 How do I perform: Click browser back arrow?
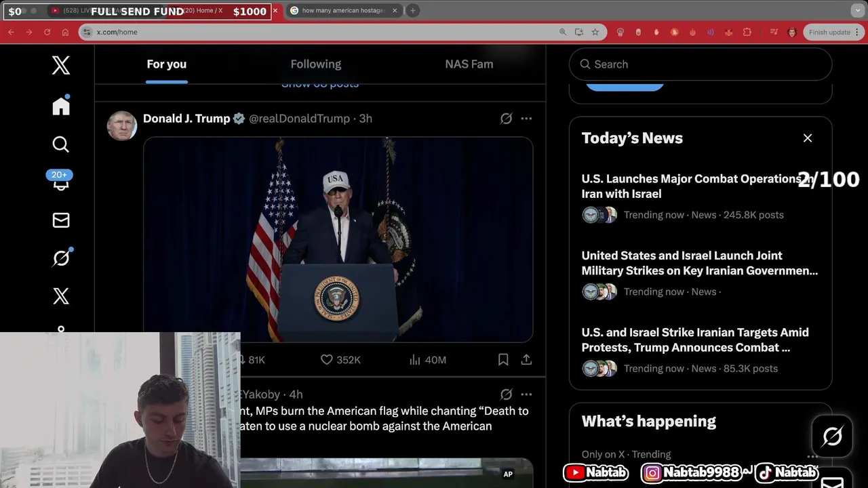[12, 32]
